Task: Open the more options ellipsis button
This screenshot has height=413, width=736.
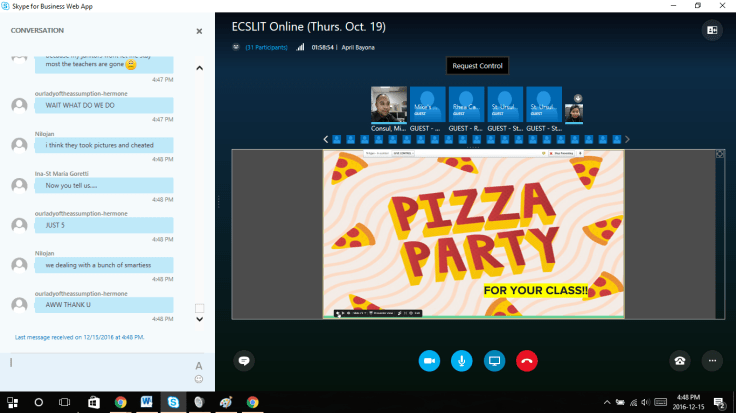Action: click(x=712, y=360)
